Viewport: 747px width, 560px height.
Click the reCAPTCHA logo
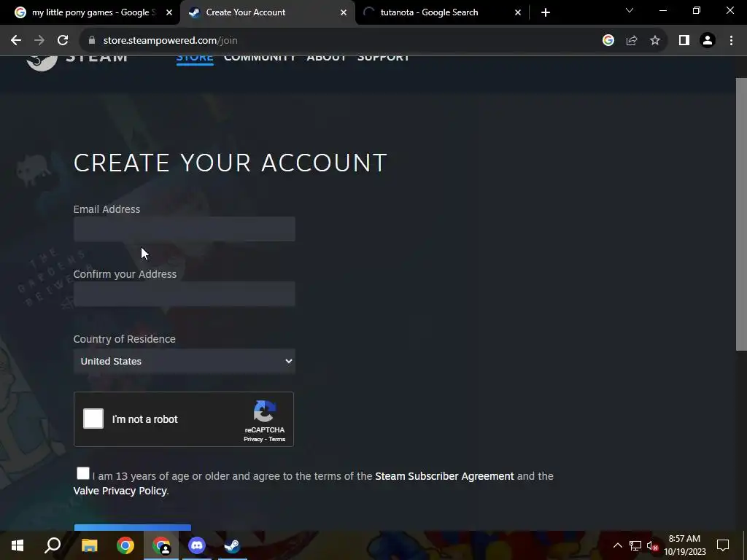tap(264, 411)
